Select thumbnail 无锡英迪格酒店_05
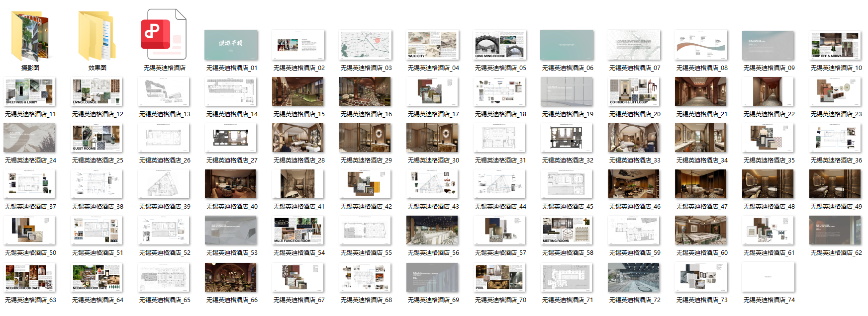The height and width of the screenshot is (316, 868). [500, 45]
